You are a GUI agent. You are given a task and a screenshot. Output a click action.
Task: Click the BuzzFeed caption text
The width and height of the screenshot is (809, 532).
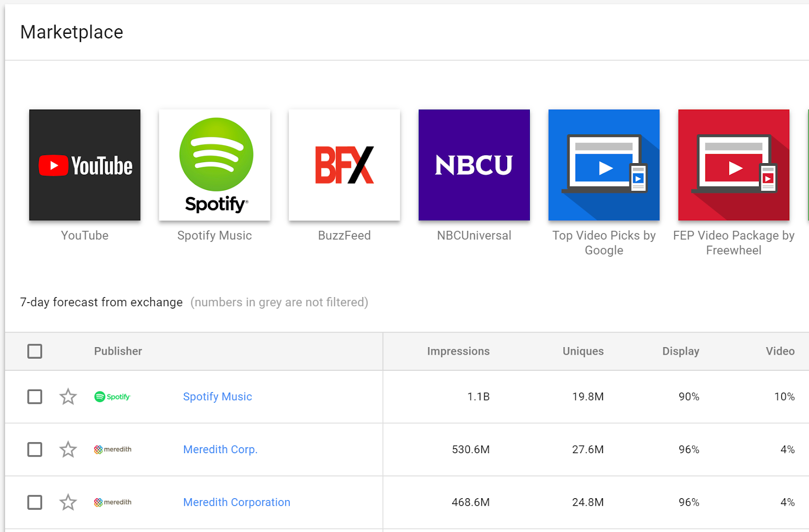click(344, 235)
